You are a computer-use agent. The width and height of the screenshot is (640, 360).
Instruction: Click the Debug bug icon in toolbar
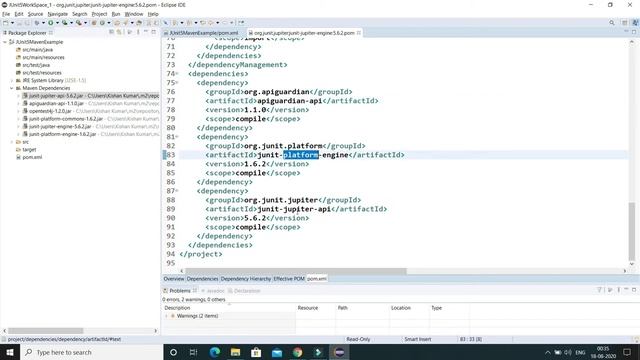37,23
